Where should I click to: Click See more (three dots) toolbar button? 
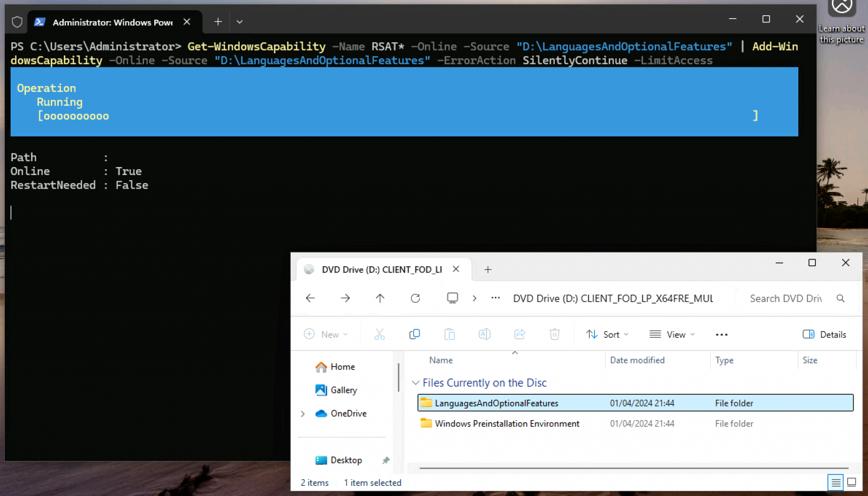[721, 334]
